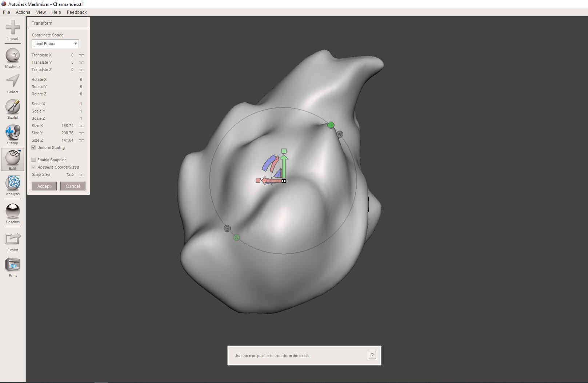This screenshot has height=383, width=588.
Task: Open the File menu
Action: [x=7, y=12]
